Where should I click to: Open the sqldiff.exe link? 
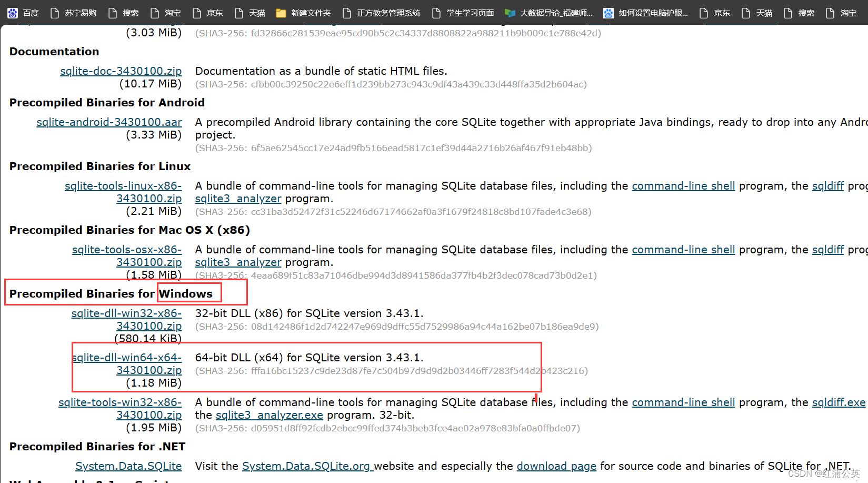pos(839,402)
